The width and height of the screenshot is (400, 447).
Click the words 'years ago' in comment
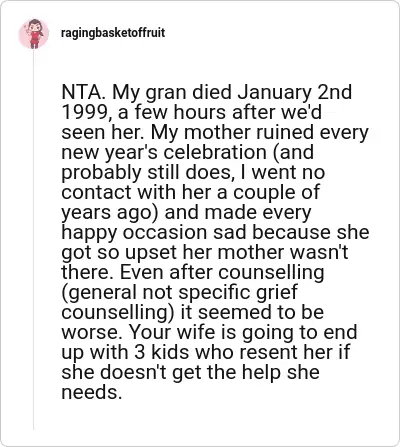(x=107, y=213)
